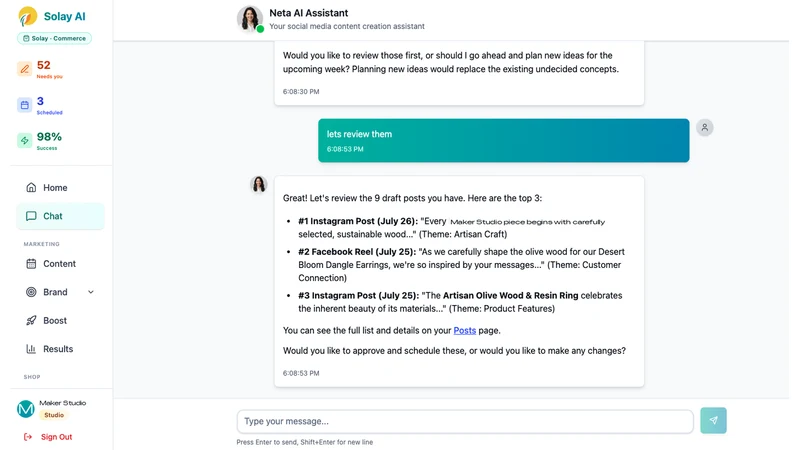Viewport: 800px width, 450px height.
Task: Click the Neta AI Assistant title
Action: [x=309, y=13]
